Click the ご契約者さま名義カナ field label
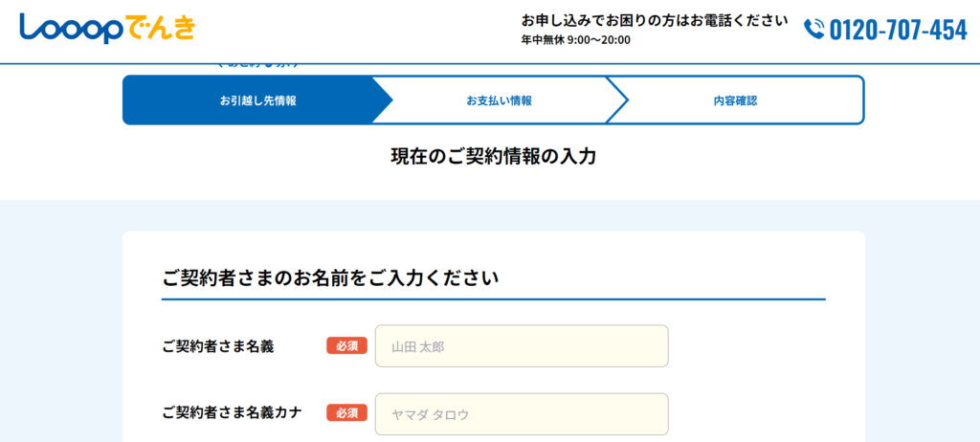Viewport: 980px width, 442px height. point(233,413)
